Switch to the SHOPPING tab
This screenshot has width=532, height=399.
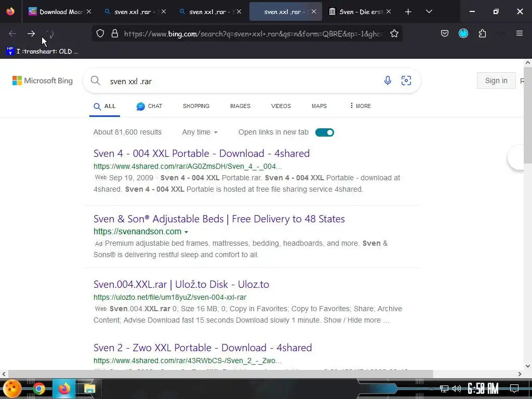196,106
